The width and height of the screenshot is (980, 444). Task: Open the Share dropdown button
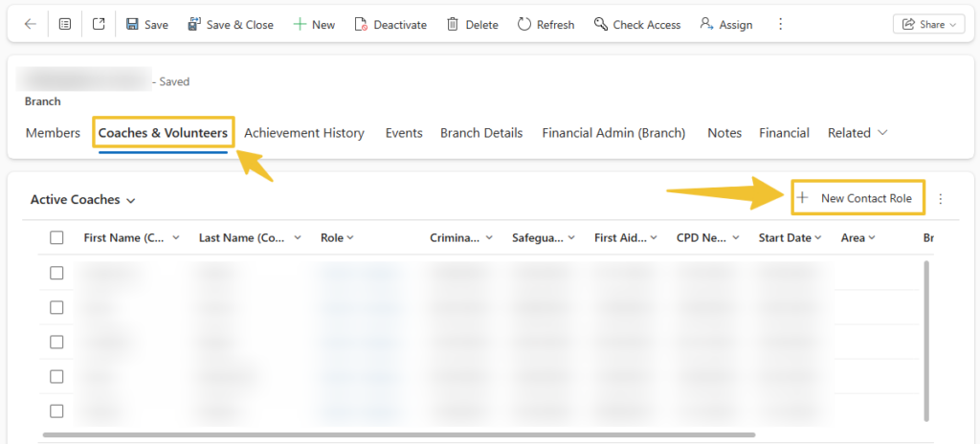[928, 25]
